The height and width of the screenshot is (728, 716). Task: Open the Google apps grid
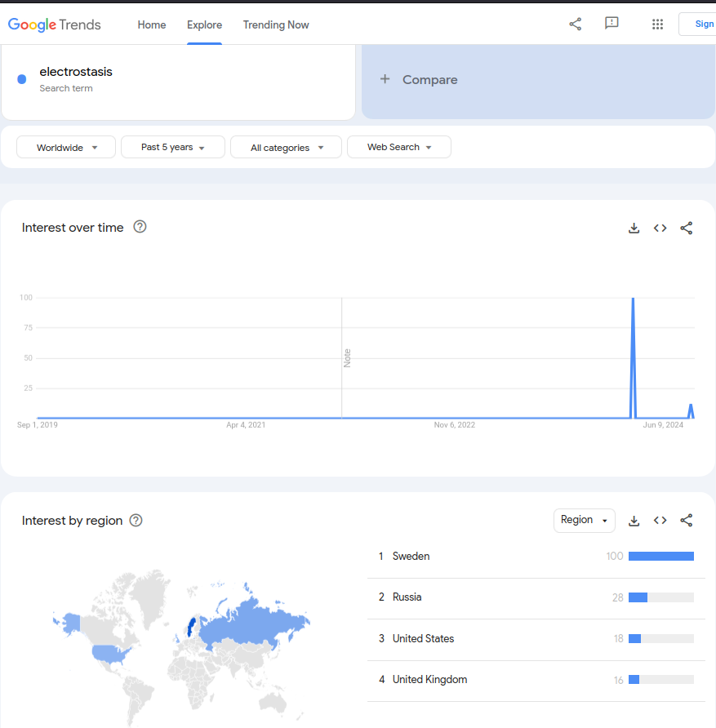click(657, 24)
